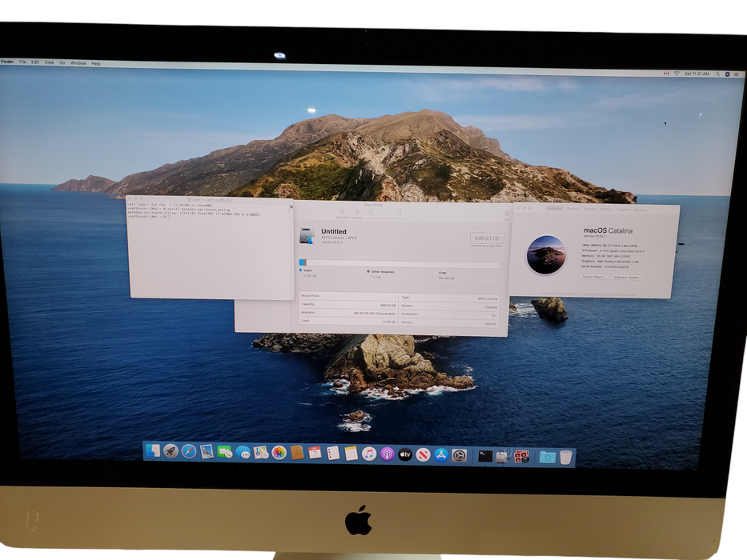Click the System Report button
Viewport: 747px width, 560px height.
click(x=593, y=277)
